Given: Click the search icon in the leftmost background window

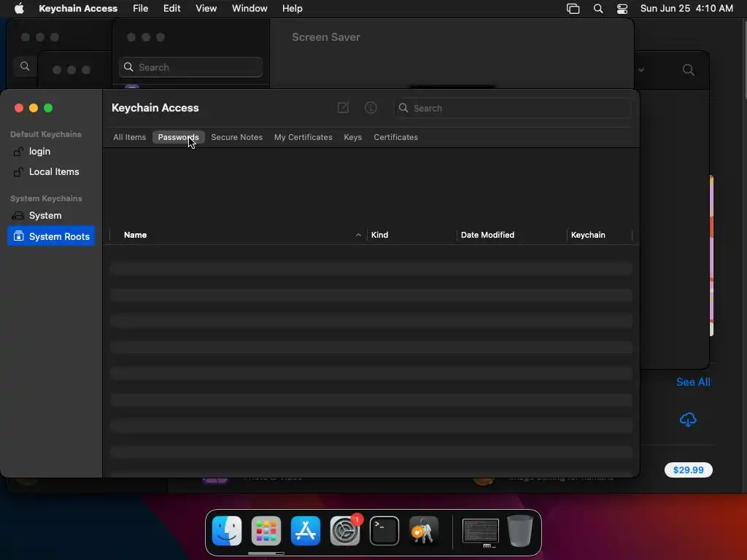Looking at the screenshot, I should [x=25, y=66].
